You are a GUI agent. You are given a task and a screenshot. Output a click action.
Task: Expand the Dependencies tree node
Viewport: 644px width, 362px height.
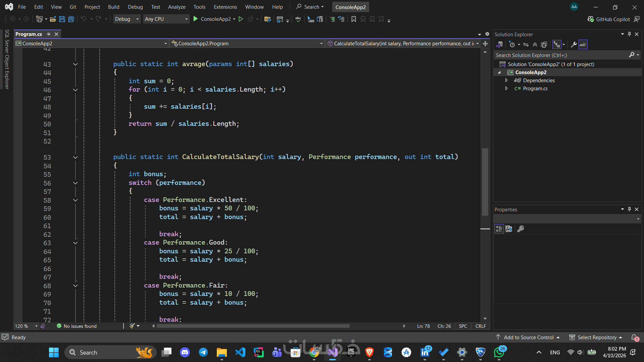(506, 81)
